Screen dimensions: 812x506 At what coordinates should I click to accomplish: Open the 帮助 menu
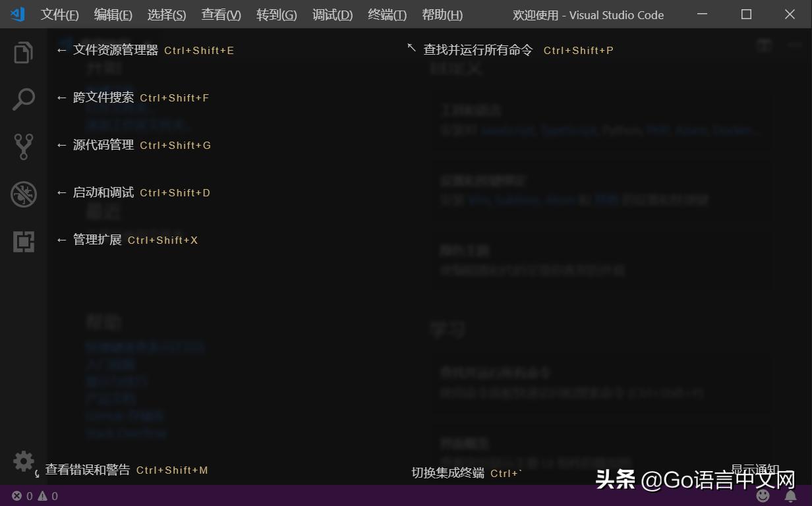click(x=442, y=14)
